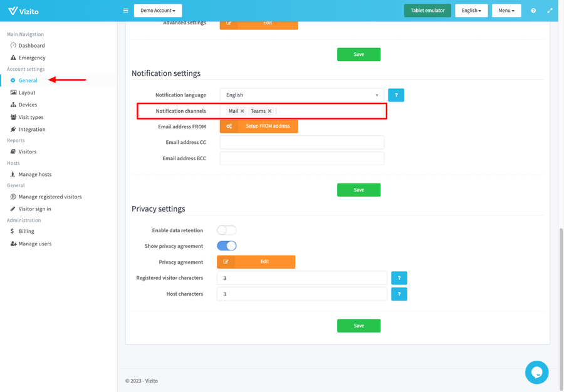
Task: Click the fullscreen expand icon in top bar
Action: pyautogui.click(x=550, y=11)
